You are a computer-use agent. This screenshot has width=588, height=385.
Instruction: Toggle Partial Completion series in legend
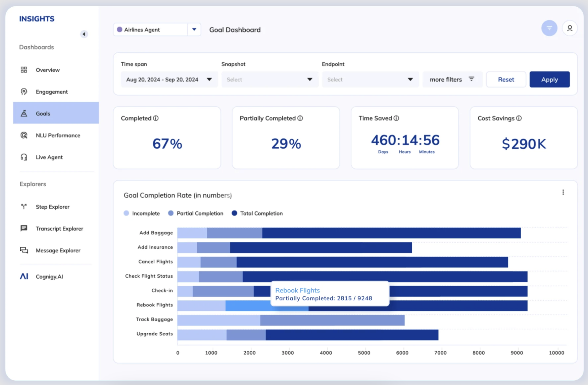pyautogui.click(x=196, y=213)
